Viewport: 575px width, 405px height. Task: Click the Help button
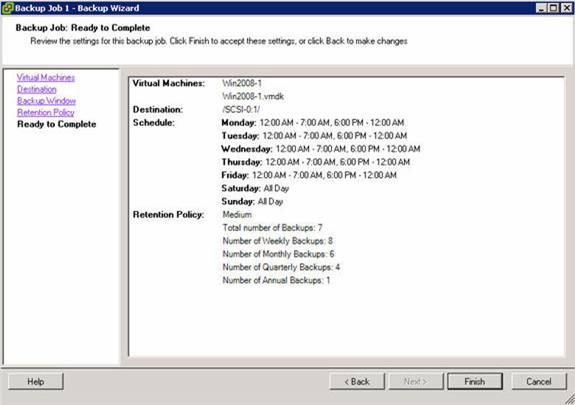[x=36, y=382]
